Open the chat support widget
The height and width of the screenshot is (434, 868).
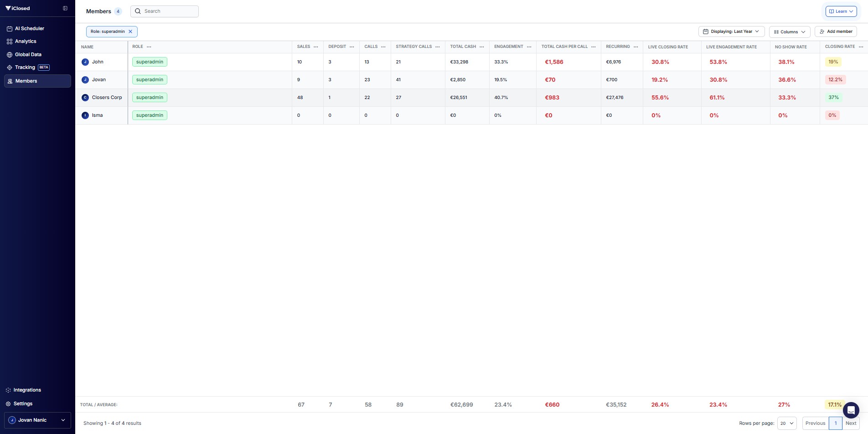(x=851, y=410)
